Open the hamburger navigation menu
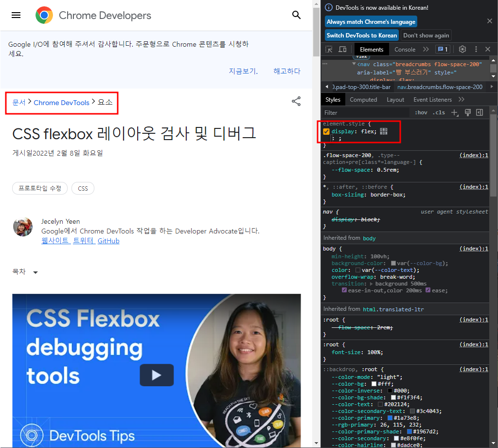Image resolution: width=498 pixels, height=448 pixels. pyautogui.click(x=16, y=15)
